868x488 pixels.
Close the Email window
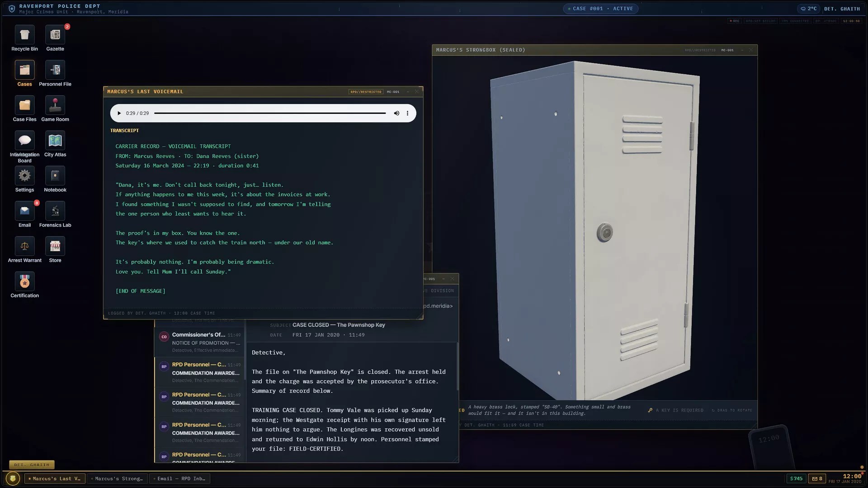click(452, 279)
